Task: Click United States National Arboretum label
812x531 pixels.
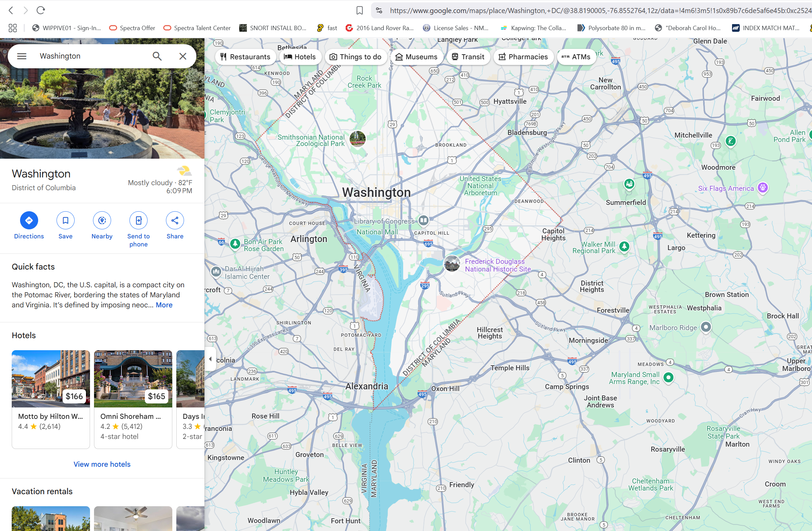Action: click(x=480, y=186)
